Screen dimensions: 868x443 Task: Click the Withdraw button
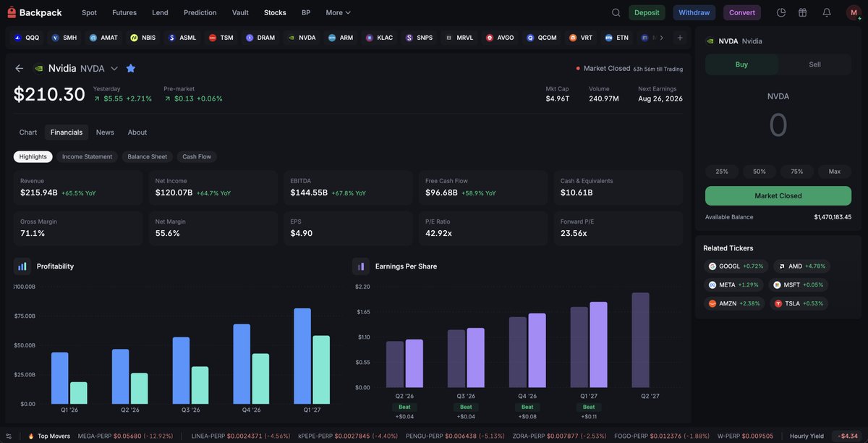(694, 12)
